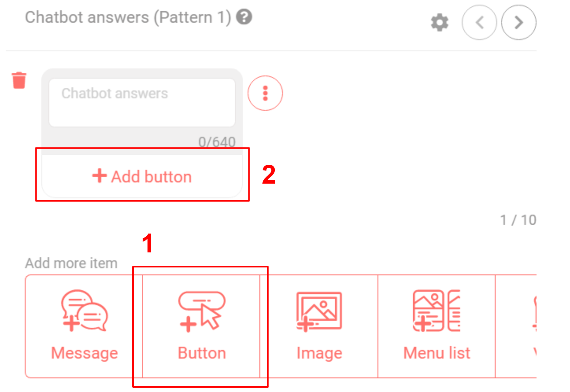Screen dimensions: 570x392
Task: Click the Message label text
Action: 84,353
